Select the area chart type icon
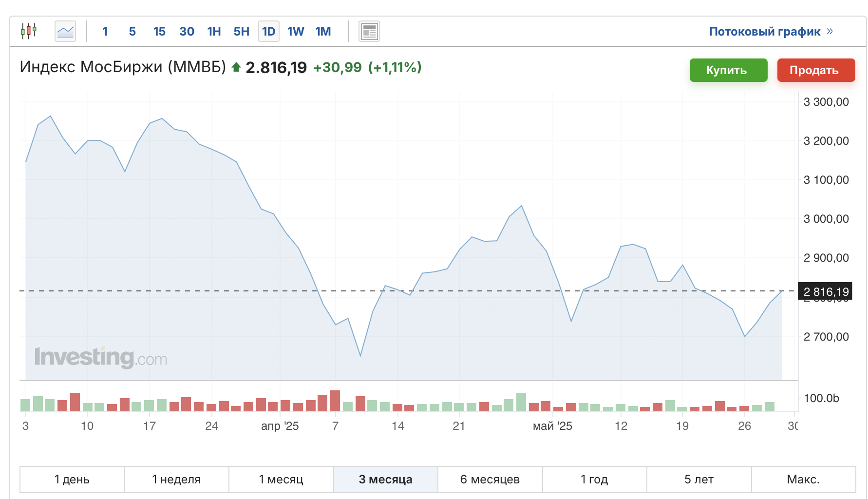This screenshot has height=499, width=868. (x=65, y=31)
